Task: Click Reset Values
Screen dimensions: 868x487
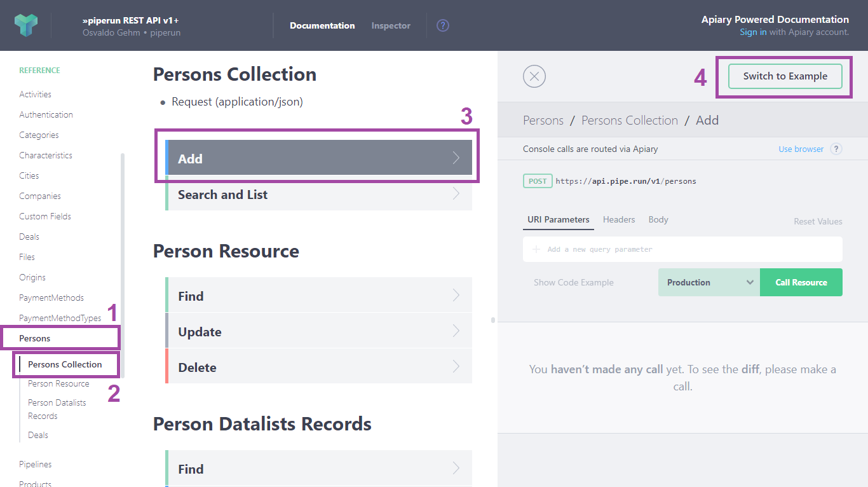Action: (x=818, y=221)
